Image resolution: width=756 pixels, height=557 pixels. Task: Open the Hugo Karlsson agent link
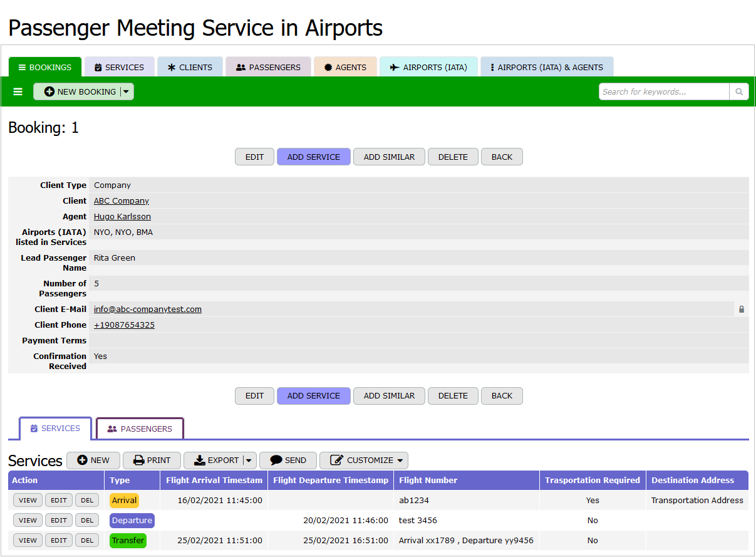[122, 217]
